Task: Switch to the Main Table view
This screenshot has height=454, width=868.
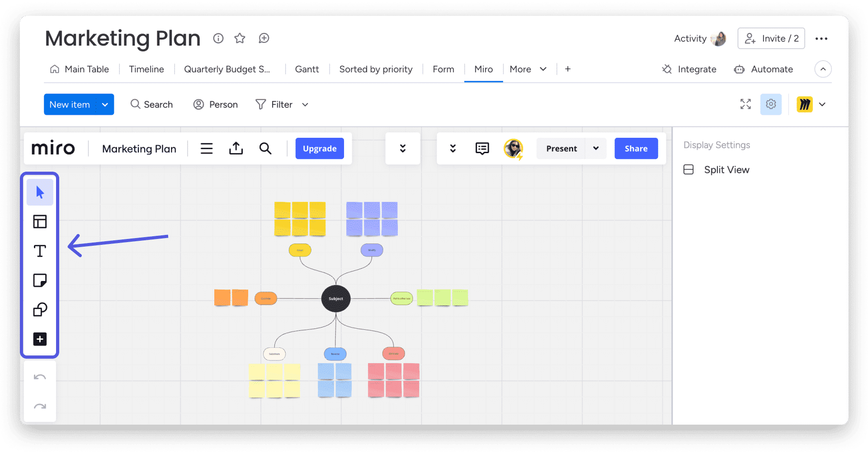Action: 79,69
